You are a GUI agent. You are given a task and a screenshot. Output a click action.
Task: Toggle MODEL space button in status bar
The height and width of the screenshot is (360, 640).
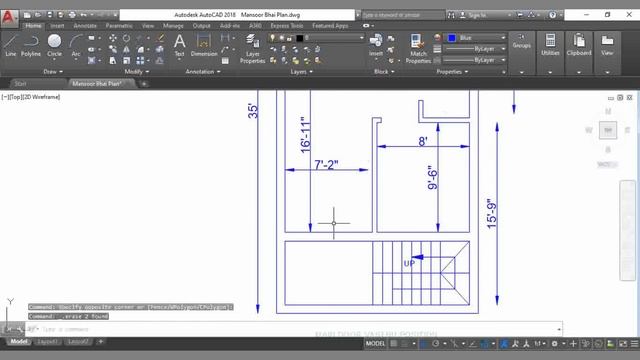[375, 344]
